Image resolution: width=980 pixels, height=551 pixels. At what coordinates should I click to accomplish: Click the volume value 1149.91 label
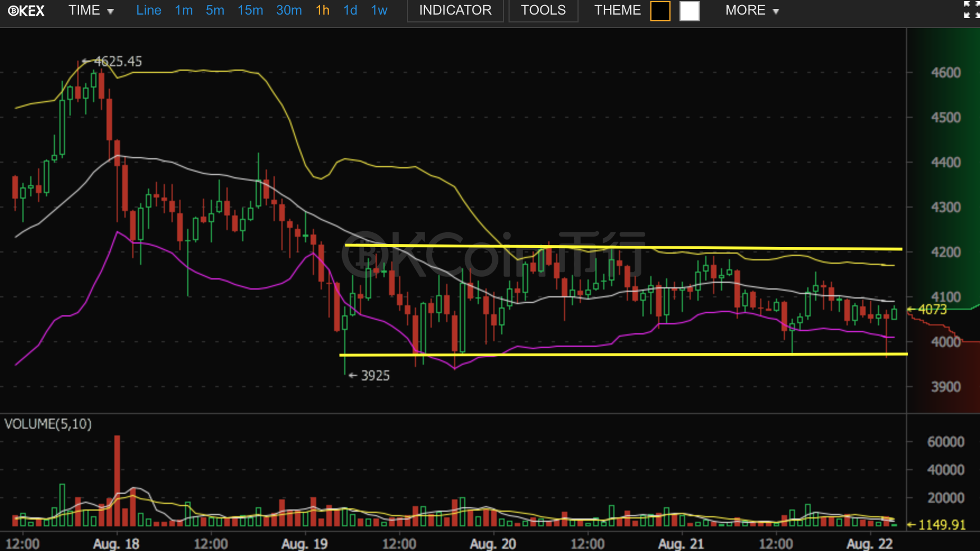tap(942, 525)
